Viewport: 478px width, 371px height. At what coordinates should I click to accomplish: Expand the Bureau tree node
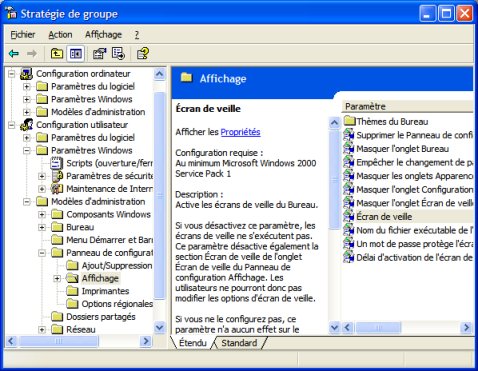pos(42,227)
